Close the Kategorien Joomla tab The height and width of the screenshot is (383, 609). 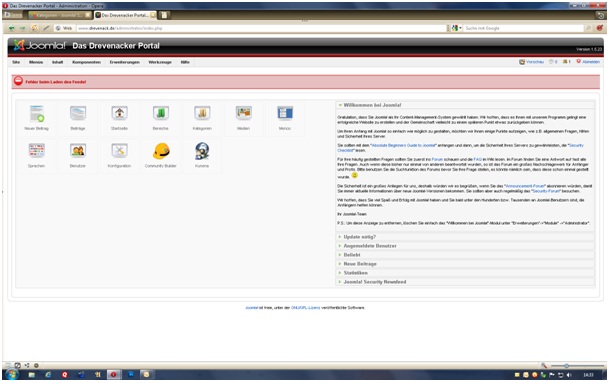88,15
